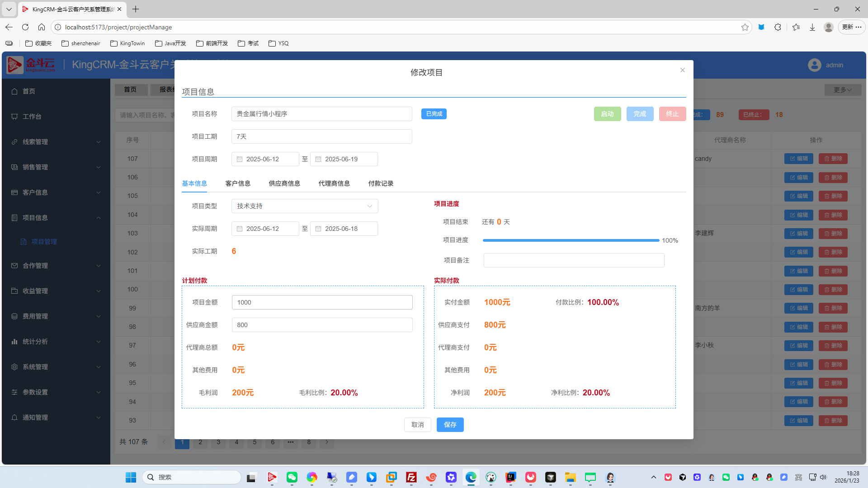Switch to the 付款记录 tab

click(381, 183)
